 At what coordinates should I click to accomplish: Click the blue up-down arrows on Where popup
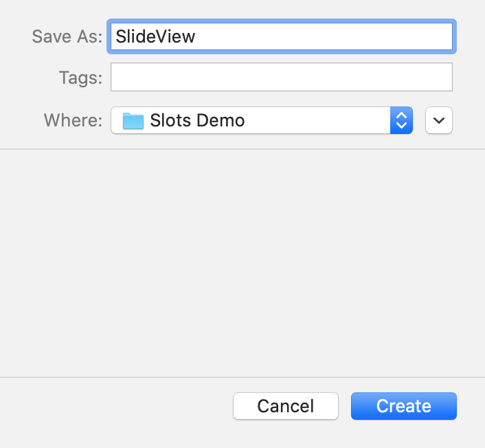pyautogui.click(x=401, y=120)
